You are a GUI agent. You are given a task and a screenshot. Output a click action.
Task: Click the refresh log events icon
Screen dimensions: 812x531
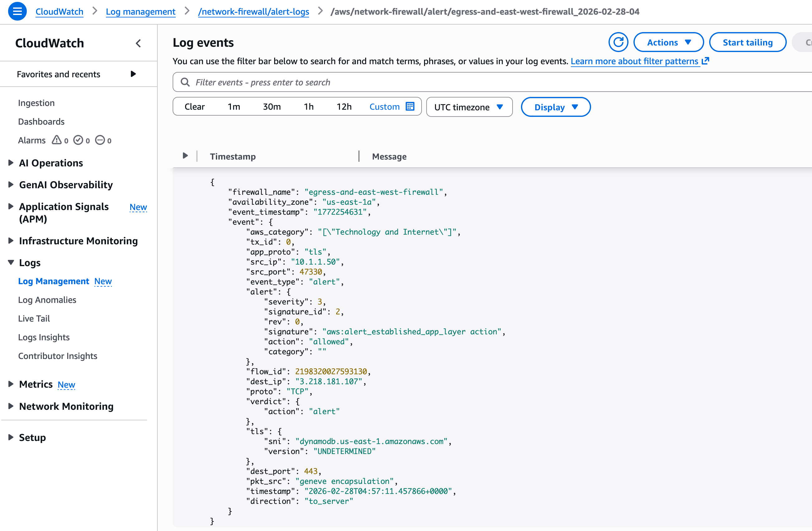pyautogui.click(x=618, y=42)
